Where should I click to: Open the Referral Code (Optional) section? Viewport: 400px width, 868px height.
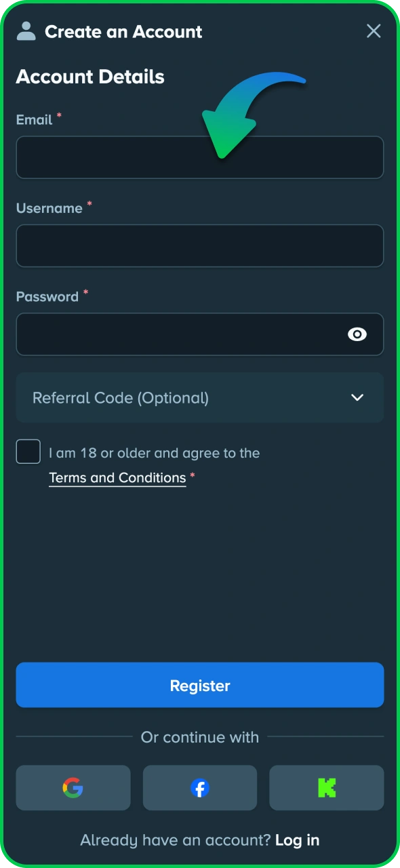200,397
